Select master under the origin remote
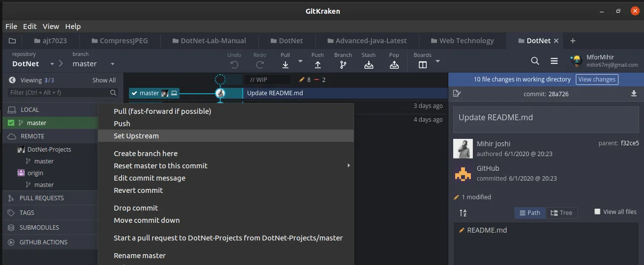Viewport: 644px width, 265px height. (x=44, y=185)
